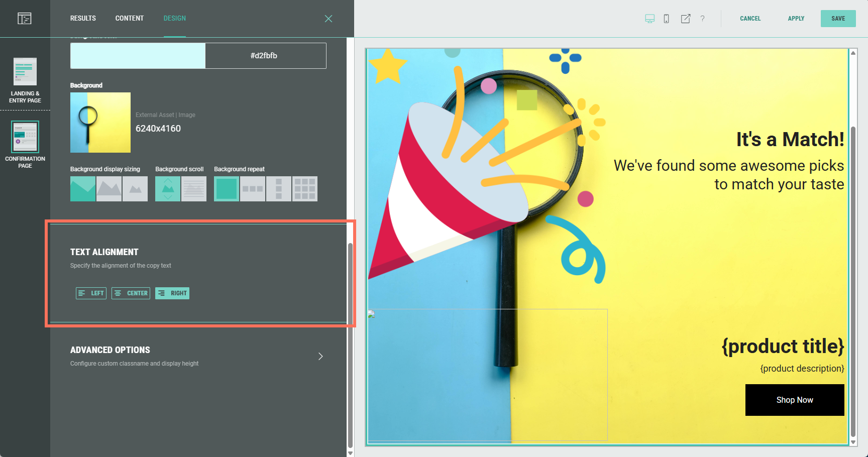This screenshot has width=868, height=457.
Task: Select the first background display sizing option
Action: tap(83, 189)
